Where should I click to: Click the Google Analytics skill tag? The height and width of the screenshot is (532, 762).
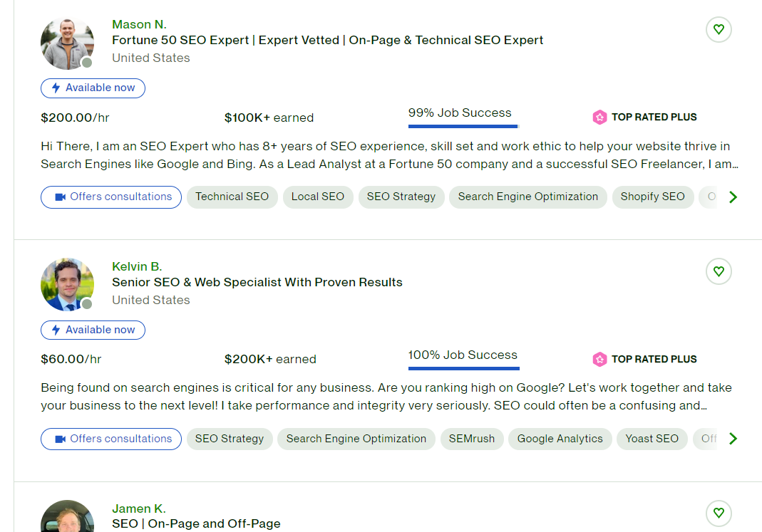tap(560, 439)
